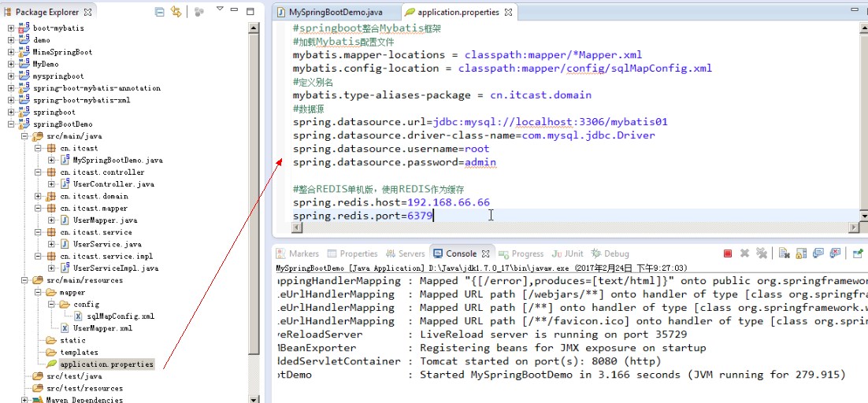
Task: Select UserController.java in the tree
Action: tap(104, 184)
